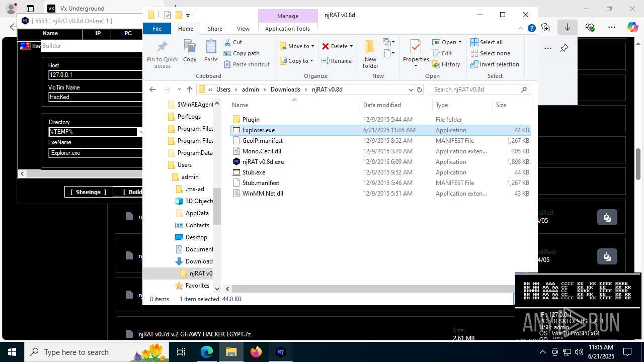Refresh the njRAT v0.8d folder

(x=420, y=89)
